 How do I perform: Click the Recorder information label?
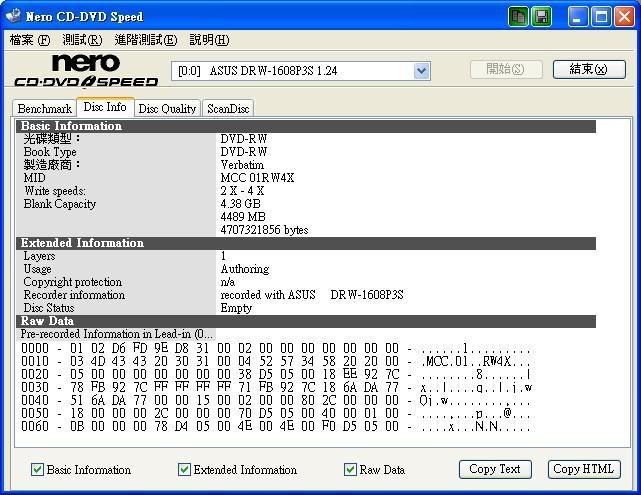coord(74,295)
